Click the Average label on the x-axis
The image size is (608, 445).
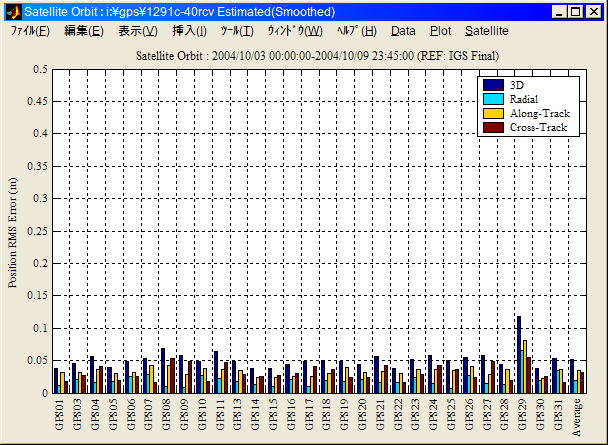tap(577, 415)
